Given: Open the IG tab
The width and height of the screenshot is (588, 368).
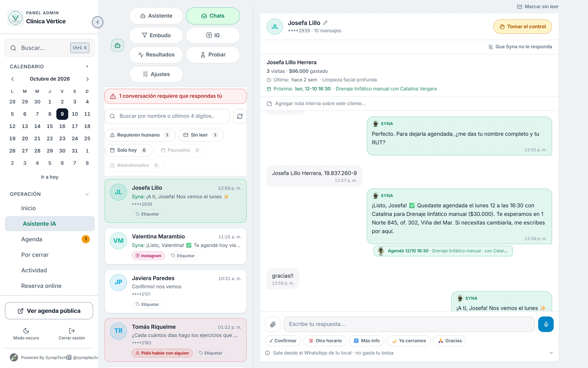Looking at the screenshot, I should coord(213,35).
